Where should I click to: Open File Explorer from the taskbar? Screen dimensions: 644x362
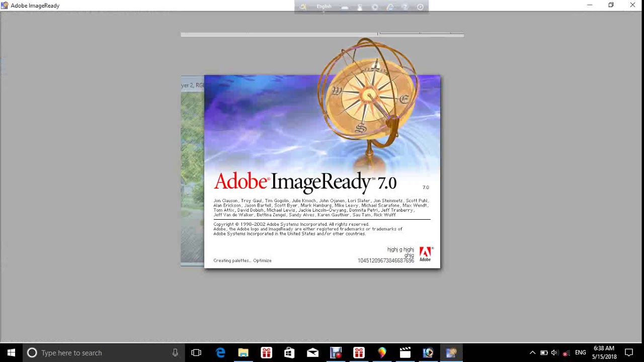pos(244,352)
